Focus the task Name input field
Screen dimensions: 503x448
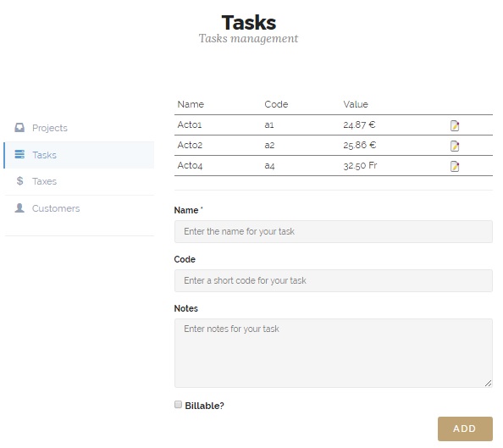click(334, 231)
